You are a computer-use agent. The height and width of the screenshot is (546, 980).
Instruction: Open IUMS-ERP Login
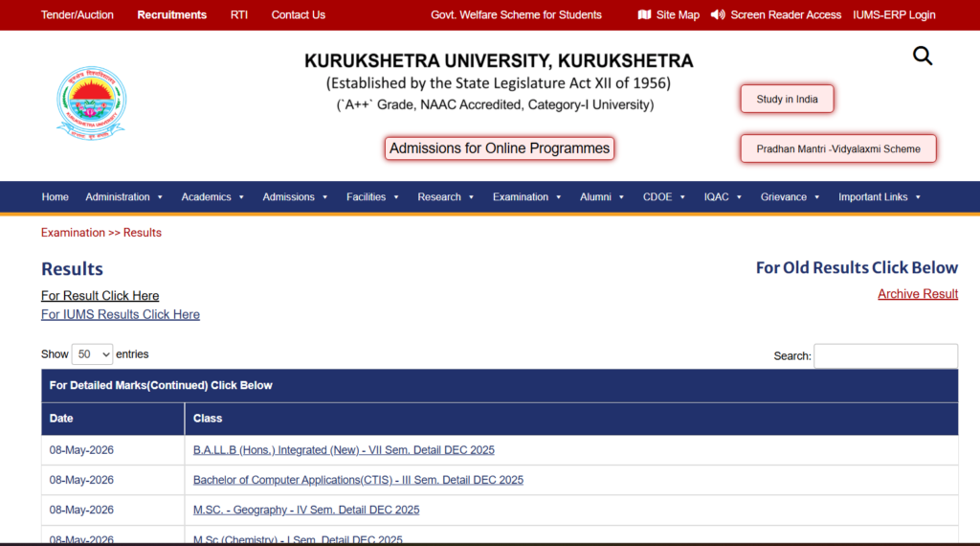(x=894, y=14)
